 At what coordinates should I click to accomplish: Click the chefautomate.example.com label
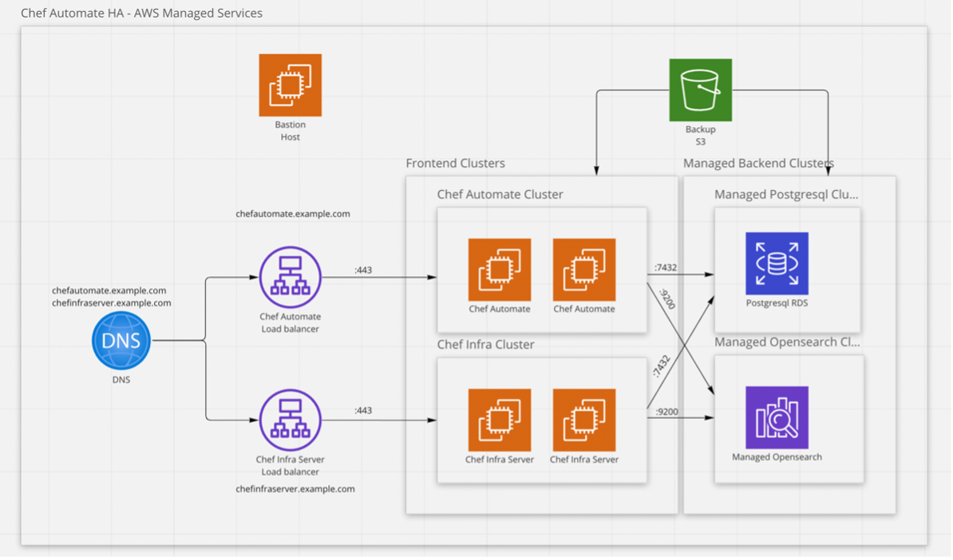294,213
